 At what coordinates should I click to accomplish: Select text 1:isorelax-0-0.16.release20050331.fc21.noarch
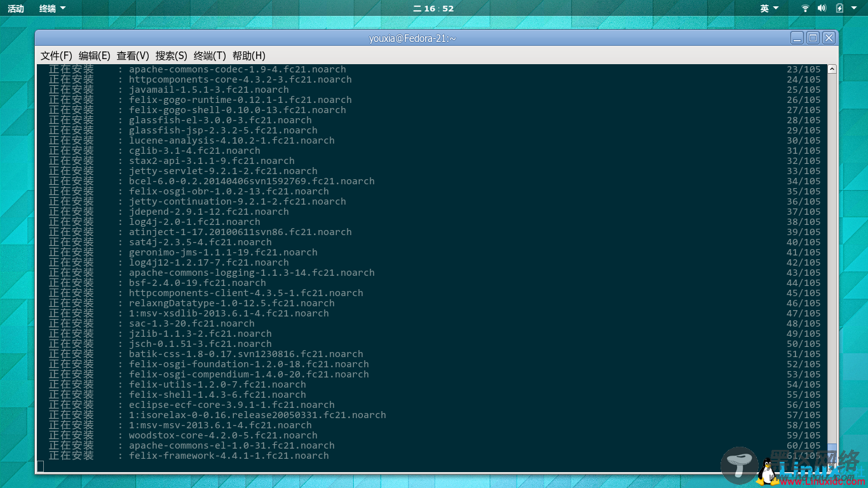(257, 415)
